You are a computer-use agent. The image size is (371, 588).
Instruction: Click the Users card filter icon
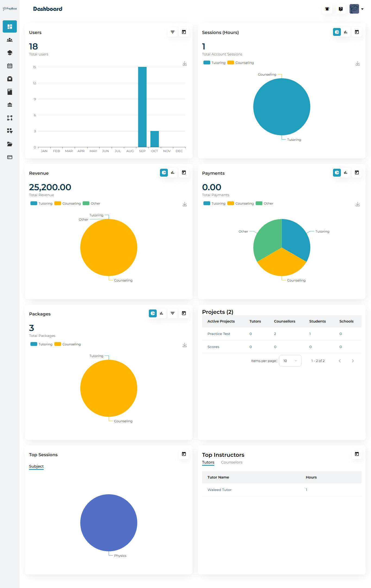pyautogui.click(x=172, y=32)
